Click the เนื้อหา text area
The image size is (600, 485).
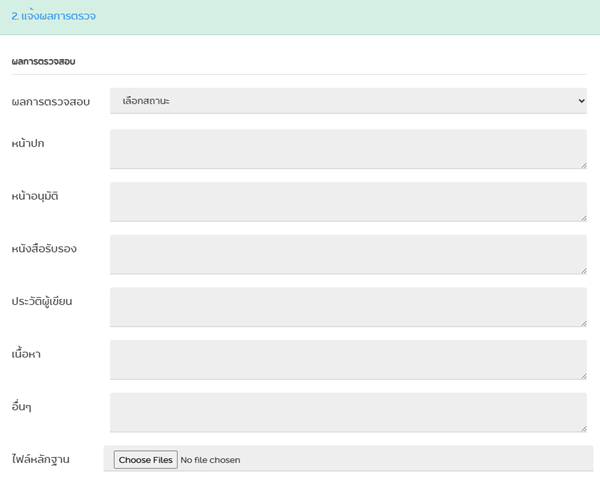[347, 360]
